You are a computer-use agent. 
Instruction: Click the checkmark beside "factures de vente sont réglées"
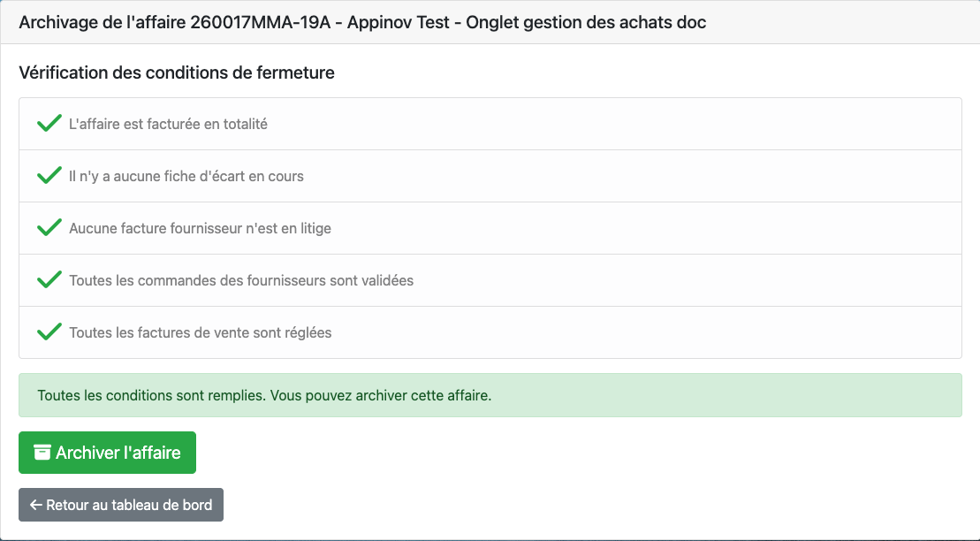[x=49, y=332]
